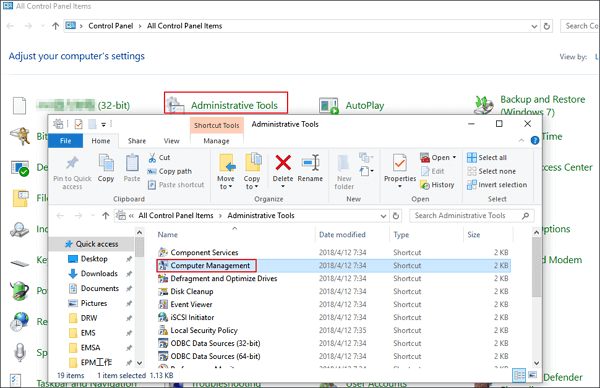Refresh the Administrative Tools address bar
Image resolution: width=600 pixels, height=388 pixels.
(x=396, y=216)
